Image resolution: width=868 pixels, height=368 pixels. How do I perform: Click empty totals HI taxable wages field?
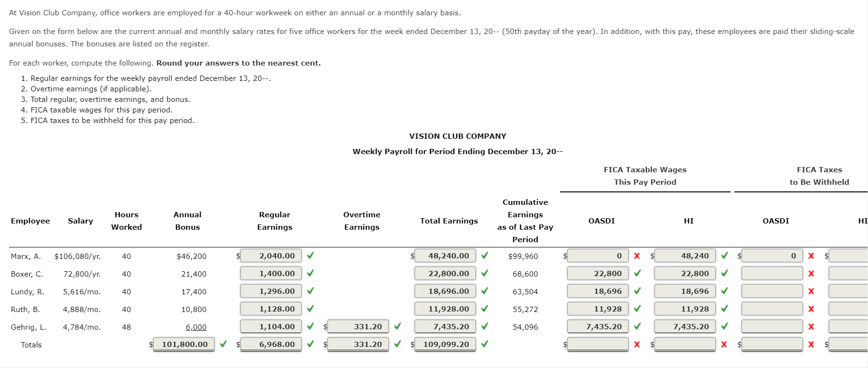(x=685, y=344)
